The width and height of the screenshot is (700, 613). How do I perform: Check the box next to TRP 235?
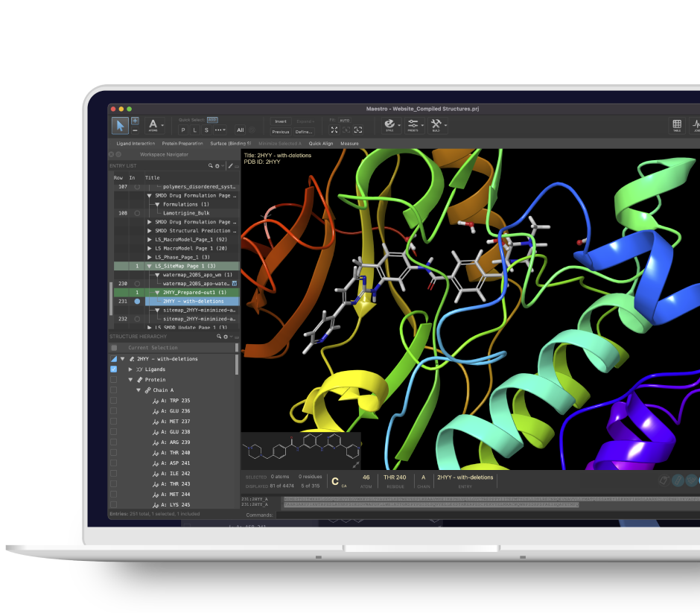(x=114, y=401)
